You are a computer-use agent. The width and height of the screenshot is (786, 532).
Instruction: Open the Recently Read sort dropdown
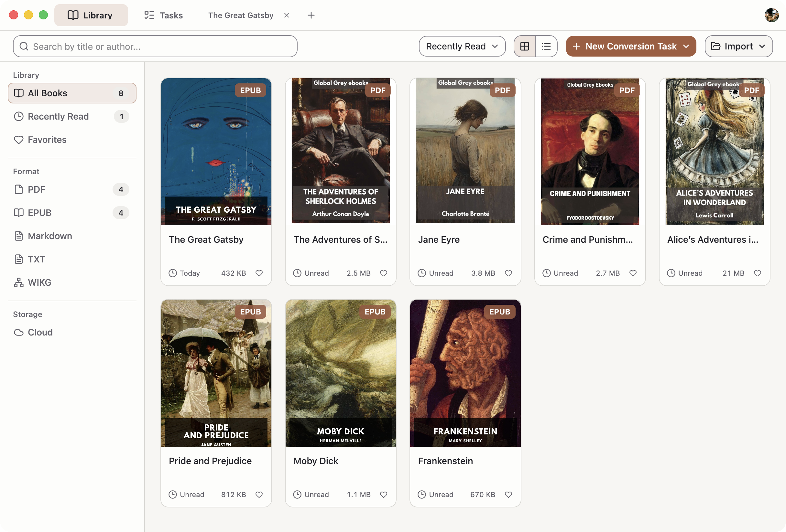coord(462,46)
